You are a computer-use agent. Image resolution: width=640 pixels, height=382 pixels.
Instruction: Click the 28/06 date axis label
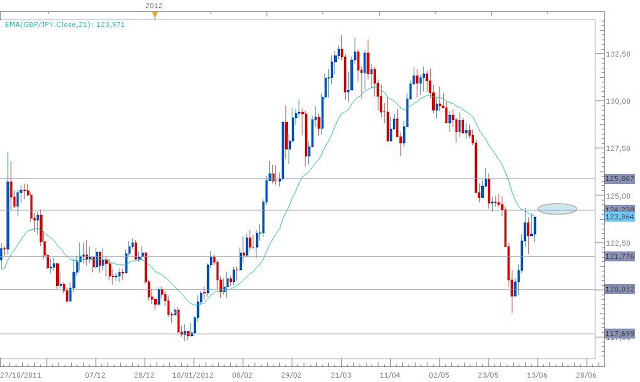click(586, 375)
